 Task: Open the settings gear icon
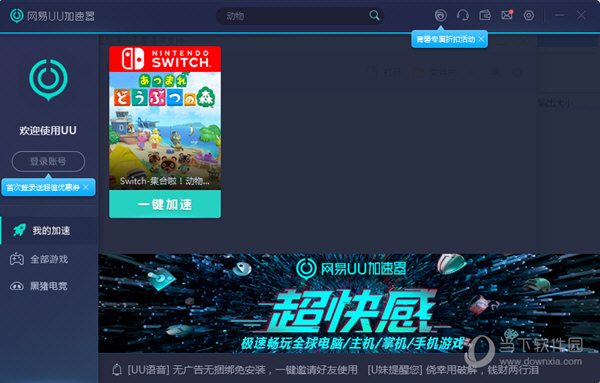click(x=529, y=16)
